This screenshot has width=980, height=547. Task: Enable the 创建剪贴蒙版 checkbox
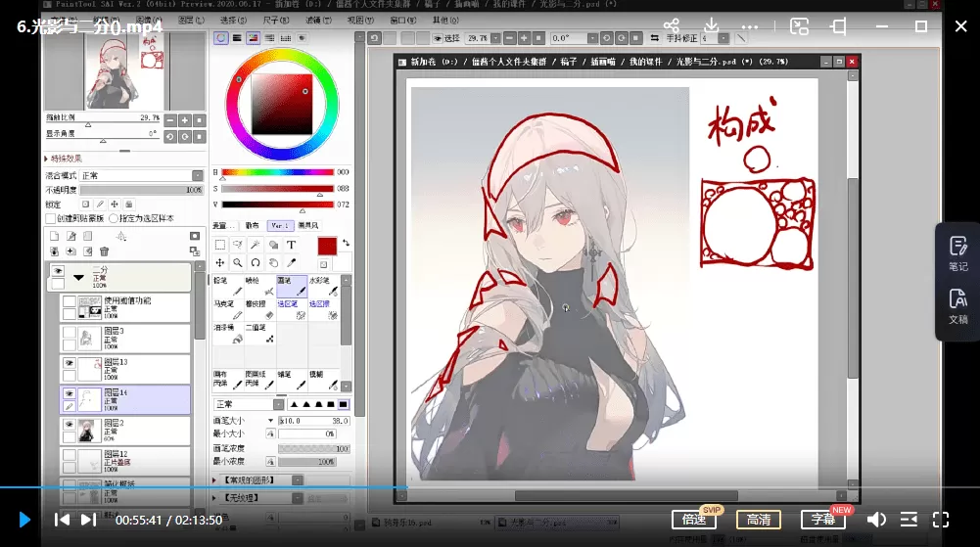click(x=51, y=218)
